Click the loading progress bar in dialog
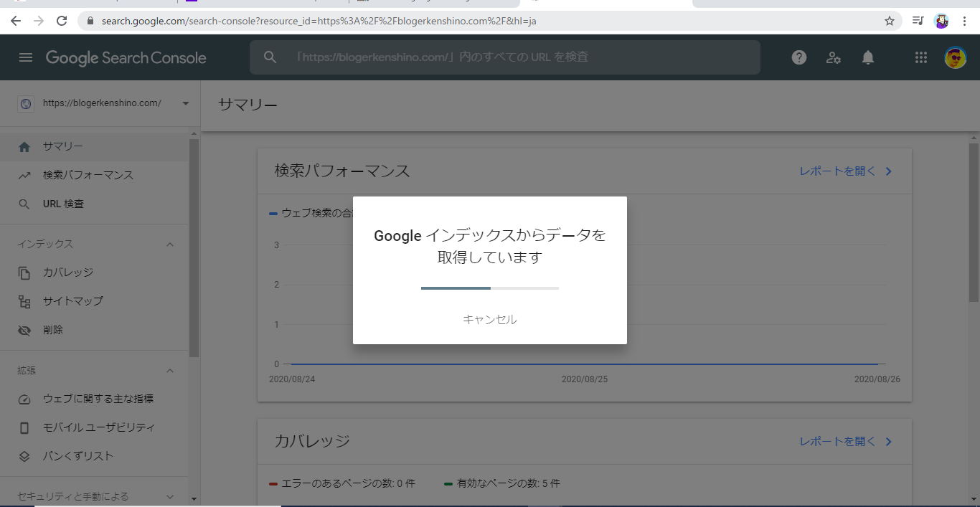This screenshot has width=980, height=507. click(490, 288)
